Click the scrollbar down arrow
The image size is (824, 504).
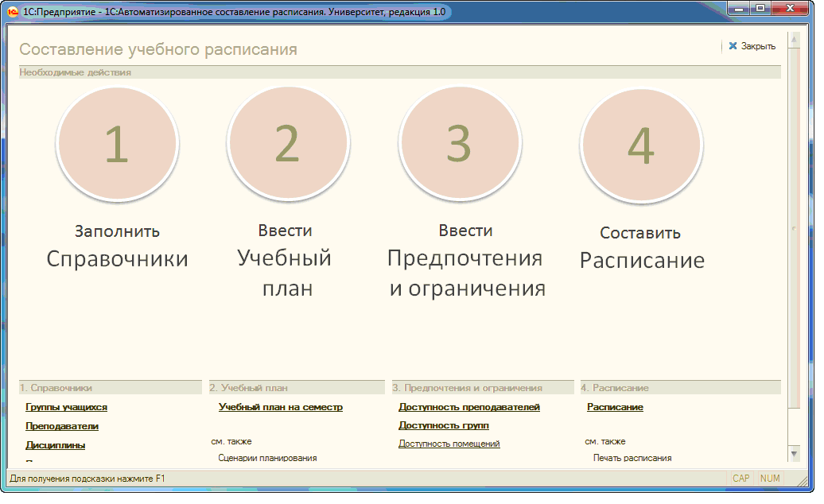(793, 452)
